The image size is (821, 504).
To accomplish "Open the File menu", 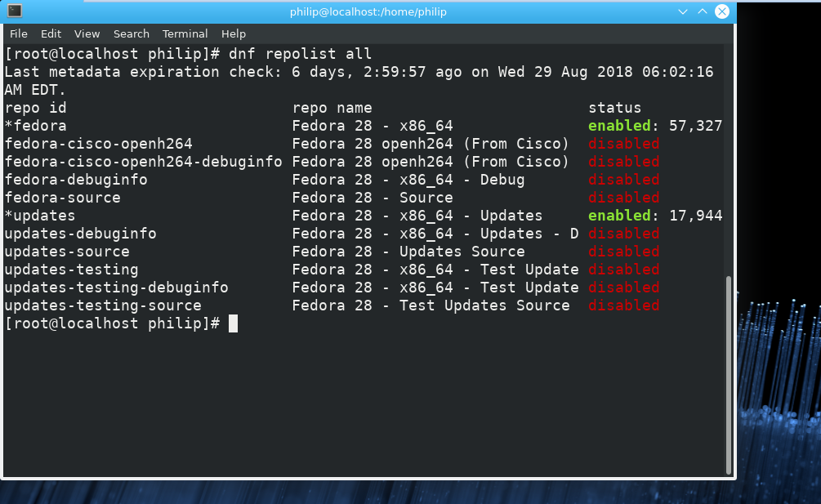I will pyautogui.click(x=18, y=34).
